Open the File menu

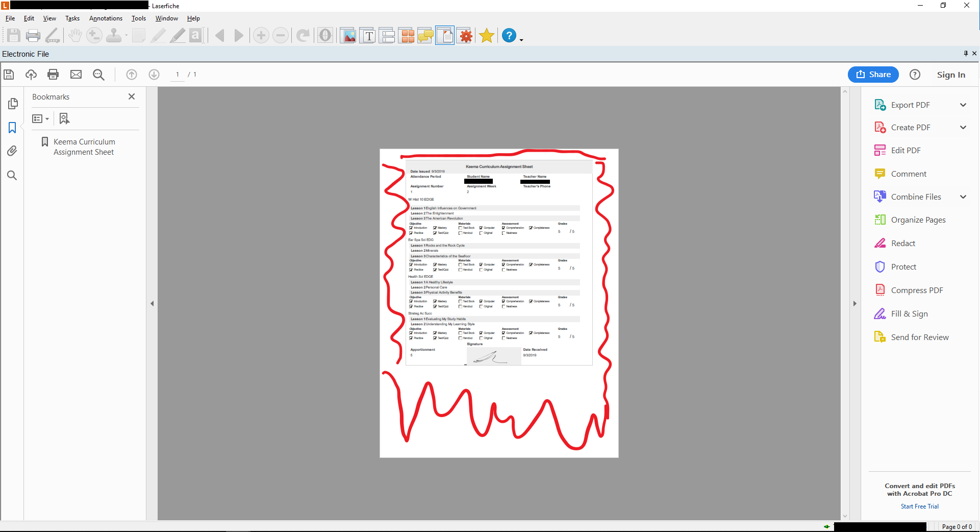coord(10,18)
